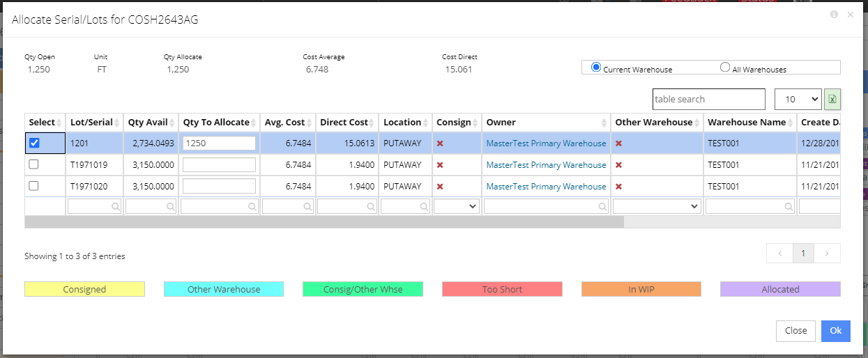
Task: Open page size dropdown showing 10
Action: (798, 100)
